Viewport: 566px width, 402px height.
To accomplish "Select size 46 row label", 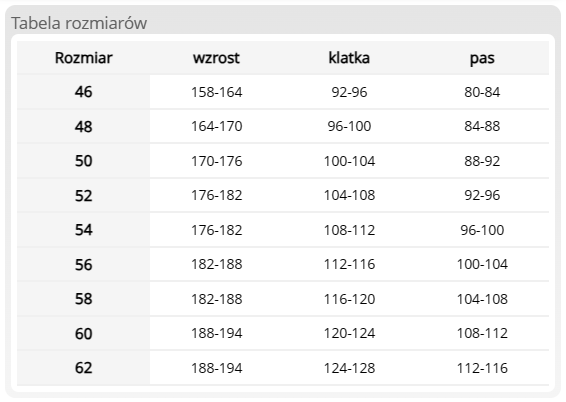I will click(x=83, y=92).
